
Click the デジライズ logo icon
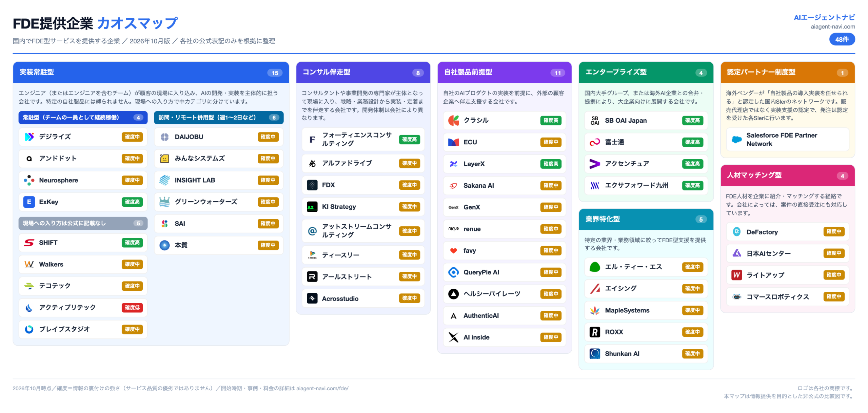point(29,137)
